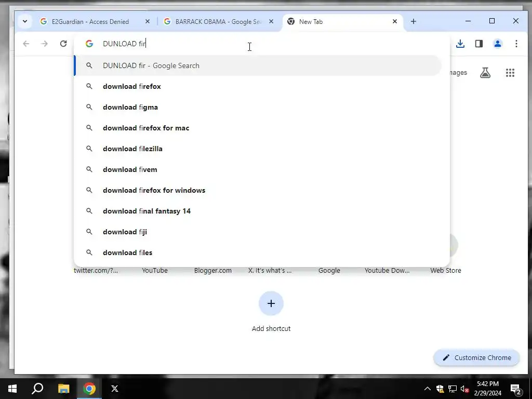Screen dimensions: 532x399
Task: Open the X app from the taskbar
Action: (115, 389)
